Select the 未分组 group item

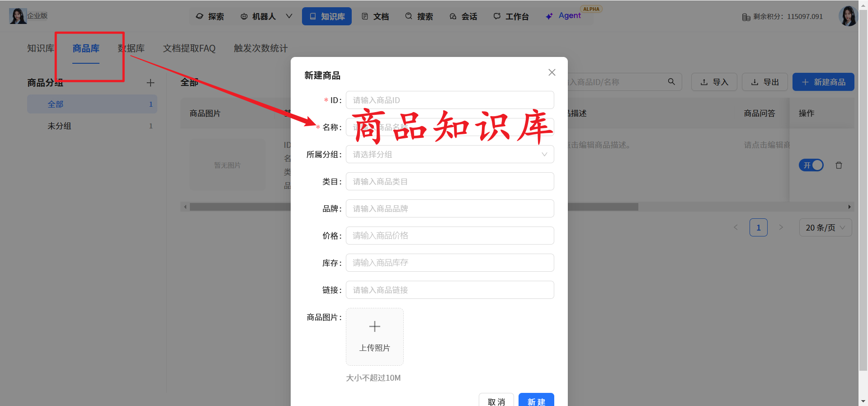point(92,126)
